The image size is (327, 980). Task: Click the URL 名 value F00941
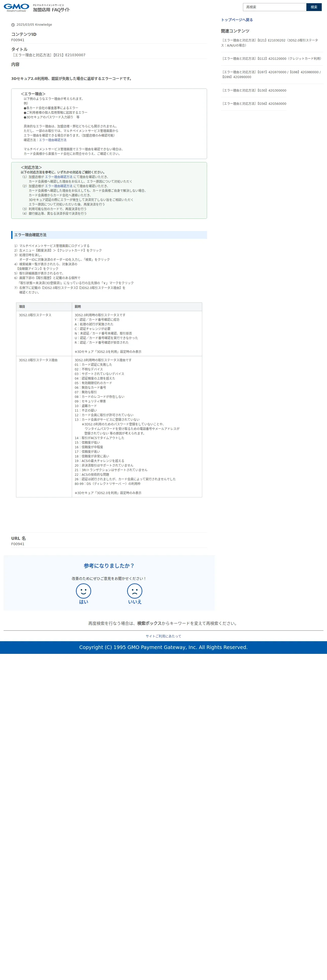[18, 544]
